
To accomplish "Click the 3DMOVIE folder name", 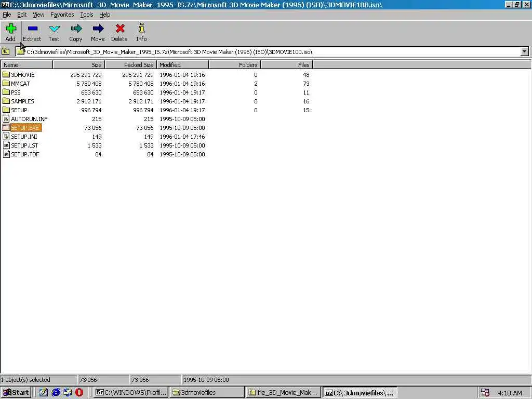I will point(23,75).
